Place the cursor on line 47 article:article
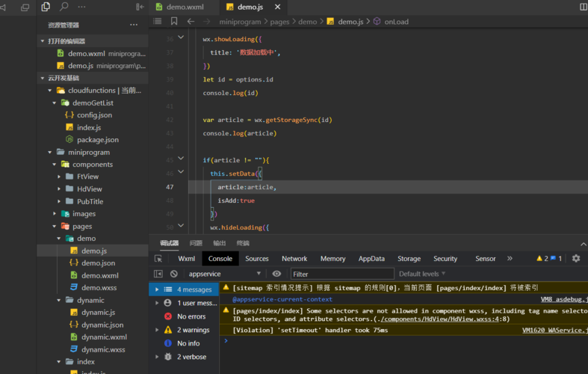 click(x=247, y=187)
